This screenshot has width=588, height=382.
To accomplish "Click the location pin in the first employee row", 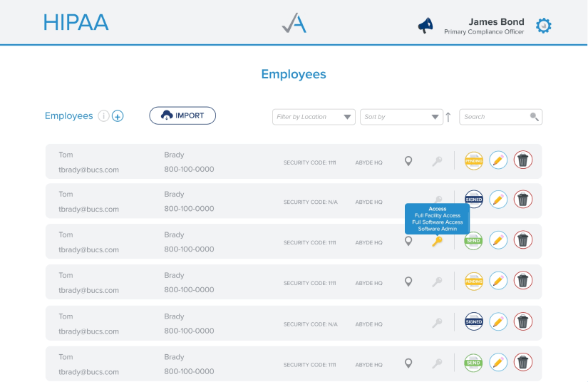I will 408,161.
